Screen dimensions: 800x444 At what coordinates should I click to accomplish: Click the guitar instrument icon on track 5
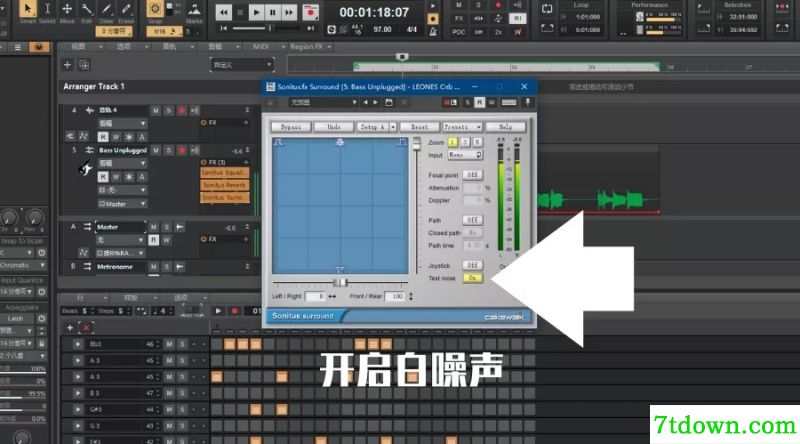pyautogui.click(x=85, y=167)
